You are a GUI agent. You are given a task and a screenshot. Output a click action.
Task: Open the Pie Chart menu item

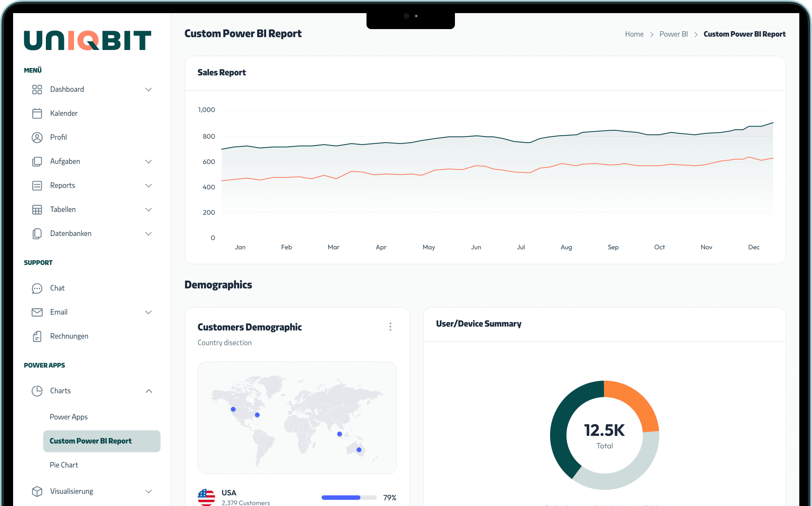(x=64, y=465)
